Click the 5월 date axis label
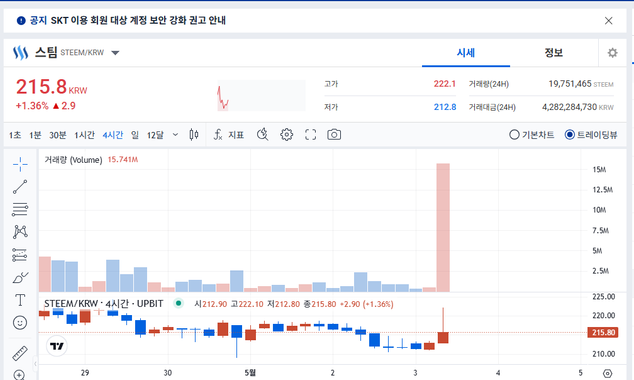Screen dimensions: 634x380 (x=250, y=373)
